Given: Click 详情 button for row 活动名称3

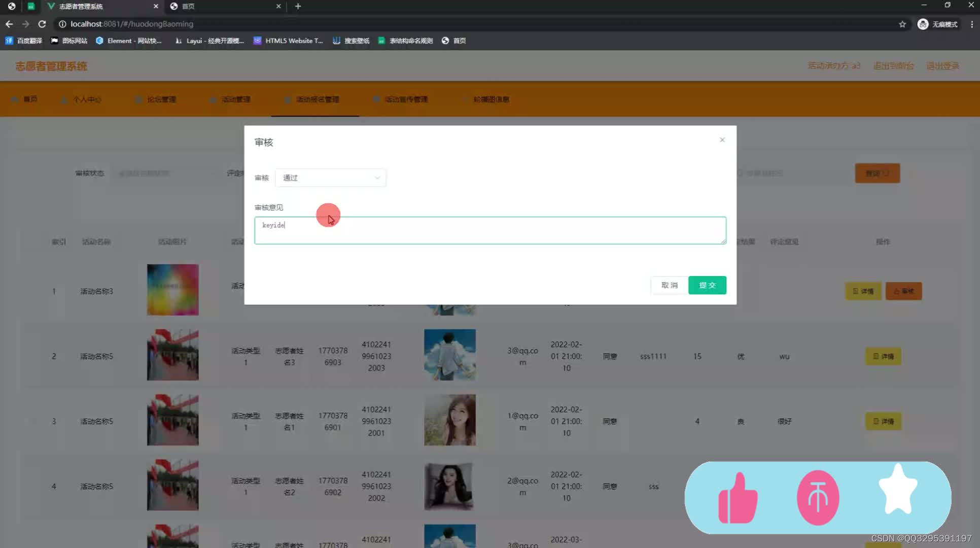Looking at the screenshot, I should [x=863, y=291].
